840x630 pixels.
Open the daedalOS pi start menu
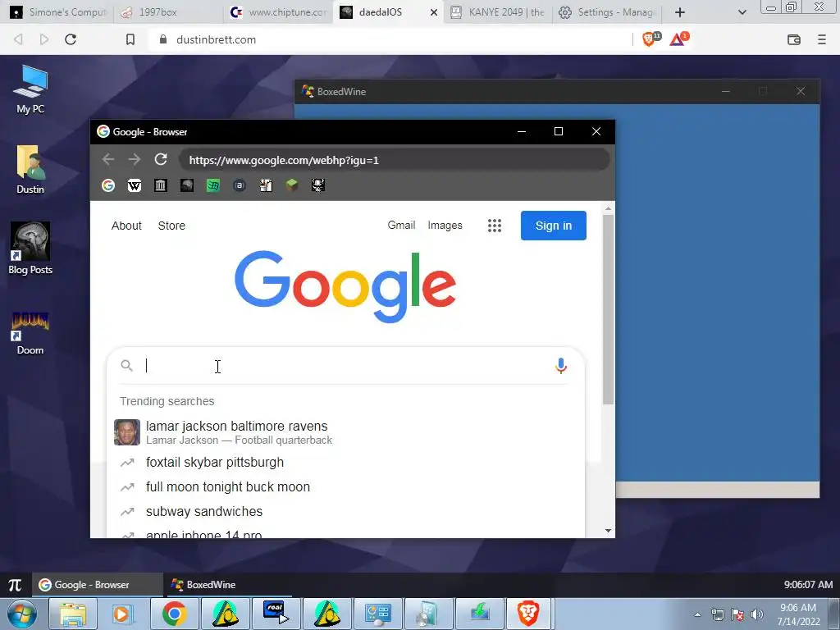tap(15, 585)
